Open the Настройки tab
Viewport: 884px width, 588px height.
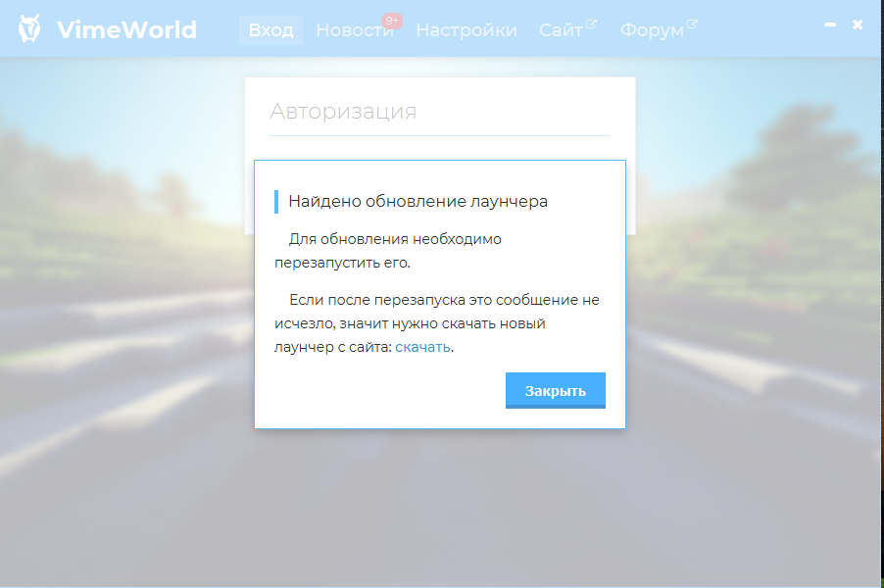[467, 29]
